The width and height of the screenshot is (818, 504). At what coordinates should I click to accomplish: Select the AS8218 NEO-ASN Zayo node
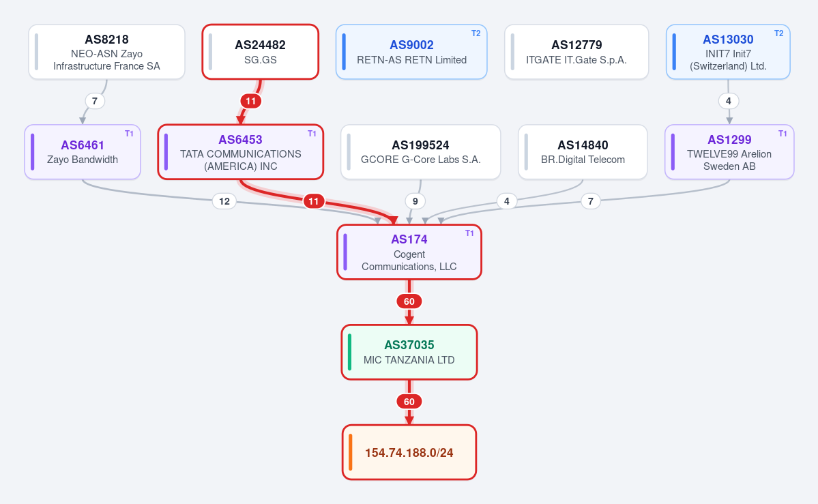106,53
